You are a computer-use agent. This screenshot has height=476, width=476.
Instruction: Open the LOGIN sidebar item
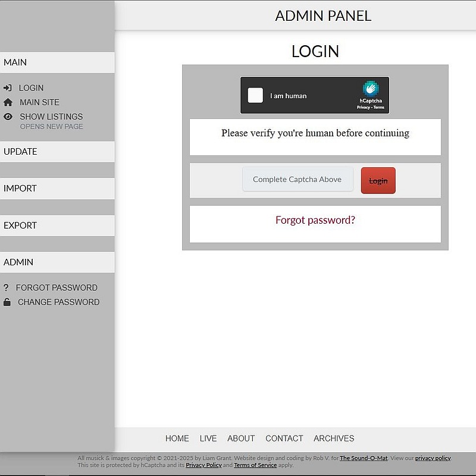click(32, 88)
